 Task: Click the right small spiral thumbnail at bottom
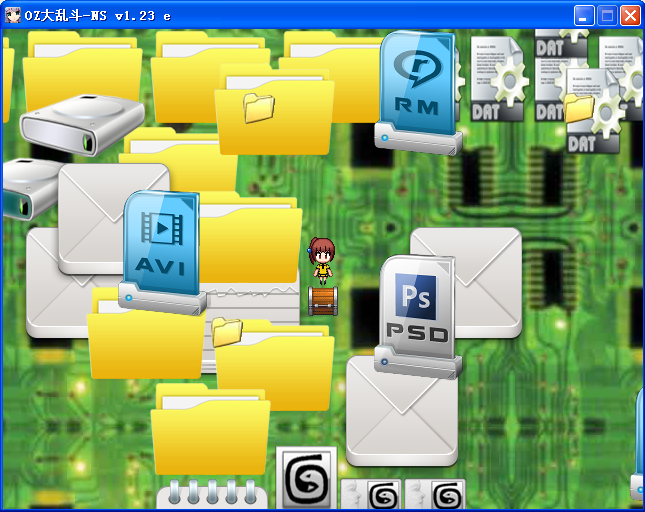[x=435, y=494]
